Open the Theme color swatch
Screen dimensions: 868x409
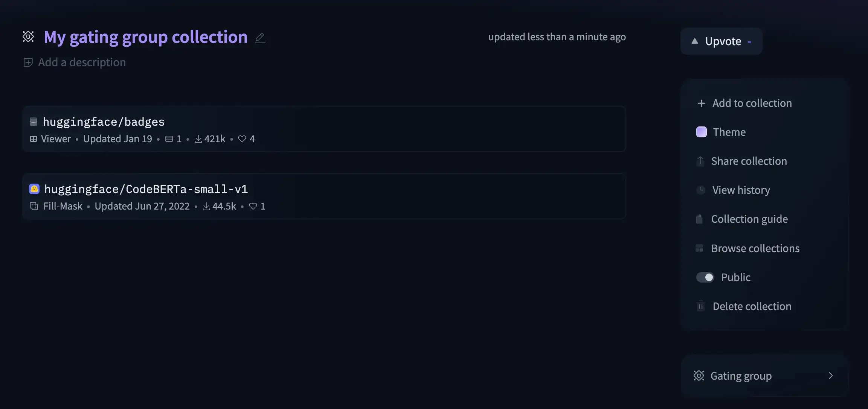click(701, 132)
